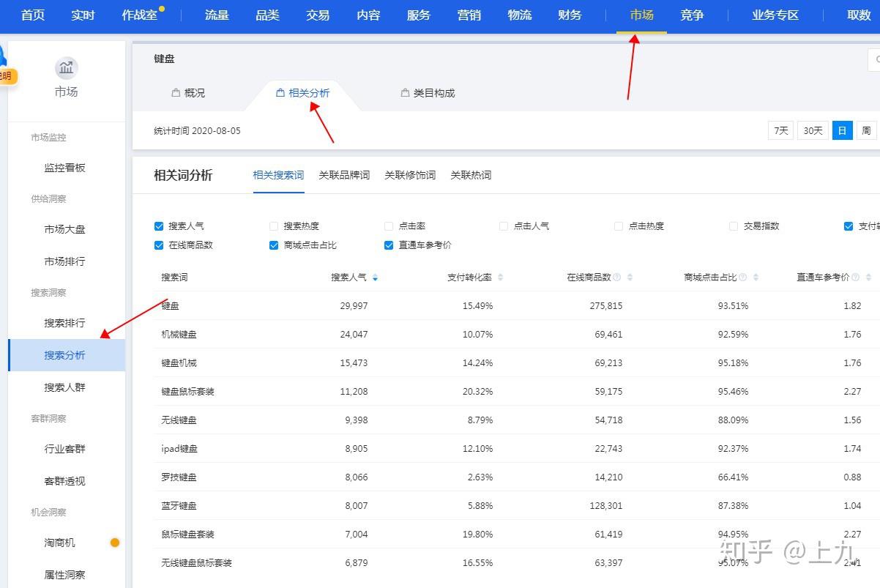Check the 交易指数 checkbox

pyautogui.click(x=734, y=226)
